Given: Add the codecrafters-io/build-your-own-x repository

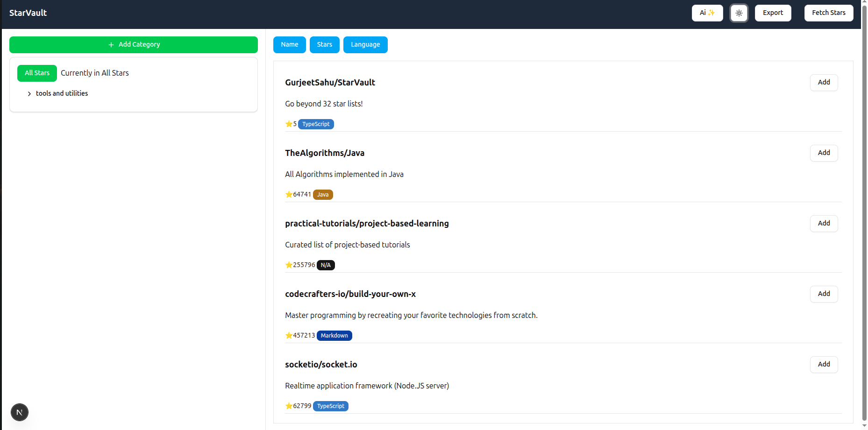Looking at the screenshot, I should pyautogui.click(x=824, y=294).
